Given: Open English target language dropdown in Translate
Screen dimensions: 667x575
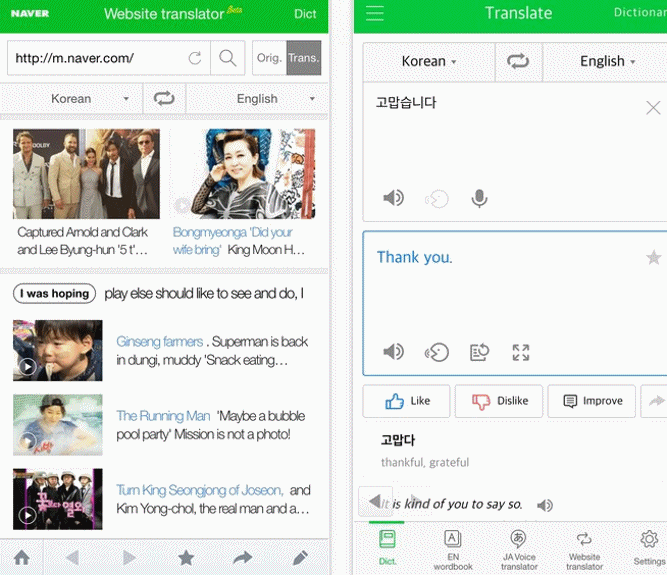Looking at the screenshot, I should click(x=607, y=61).
